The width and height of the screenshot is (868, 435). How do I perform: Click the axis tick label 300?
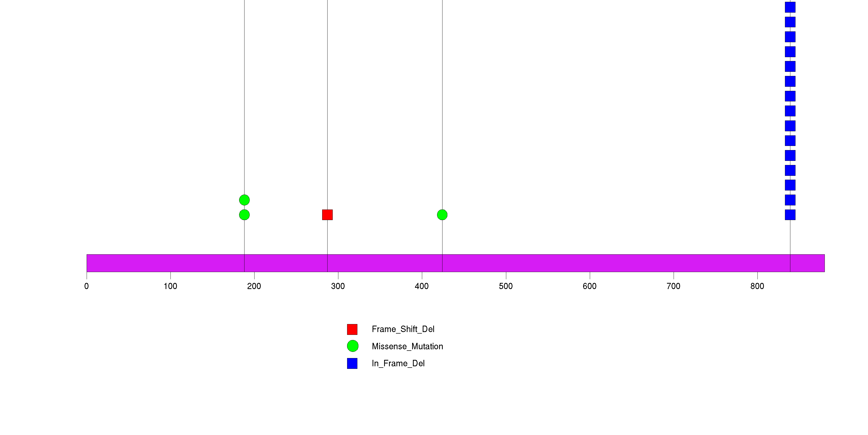coord(338,286)
